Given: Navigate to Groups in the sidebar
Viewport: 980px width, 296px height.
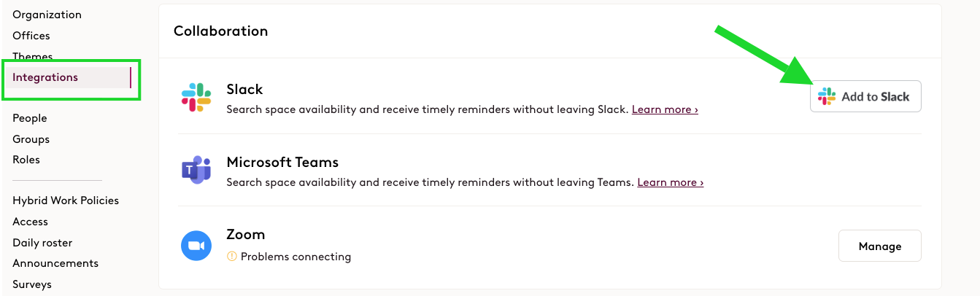Looking at the screenshot, I should [31, 139].
